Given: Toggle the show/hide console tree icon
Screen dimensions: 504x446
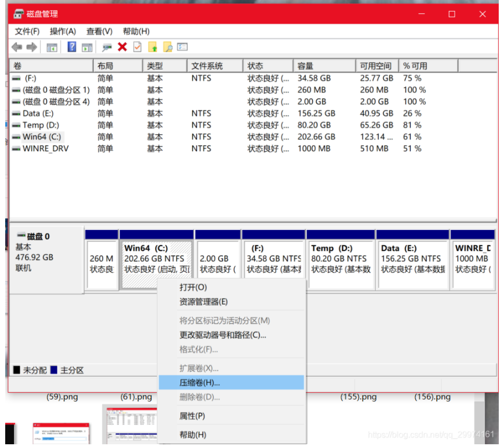Looking at the screenshot, I should (52, 47).
